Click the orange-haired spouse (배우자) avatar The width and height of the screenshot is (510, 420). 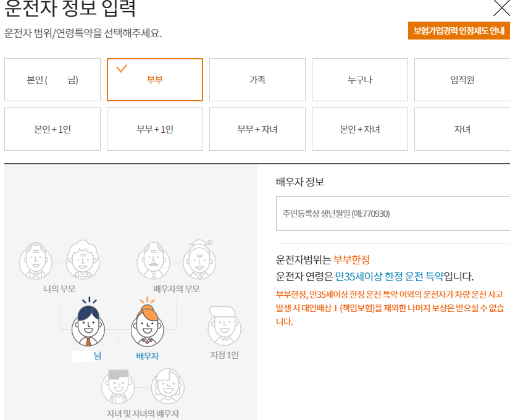[x=148, y=324]
